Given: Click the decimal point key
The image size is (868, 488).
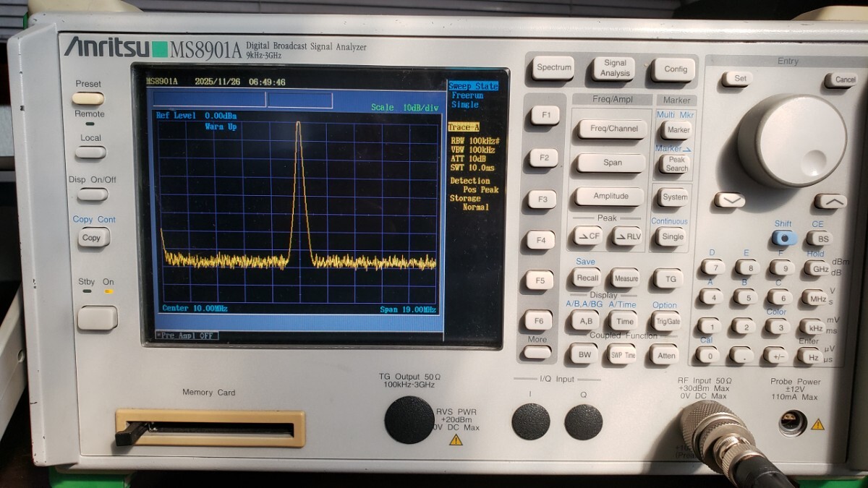Looking at the screenshot, I should (741, 355).
